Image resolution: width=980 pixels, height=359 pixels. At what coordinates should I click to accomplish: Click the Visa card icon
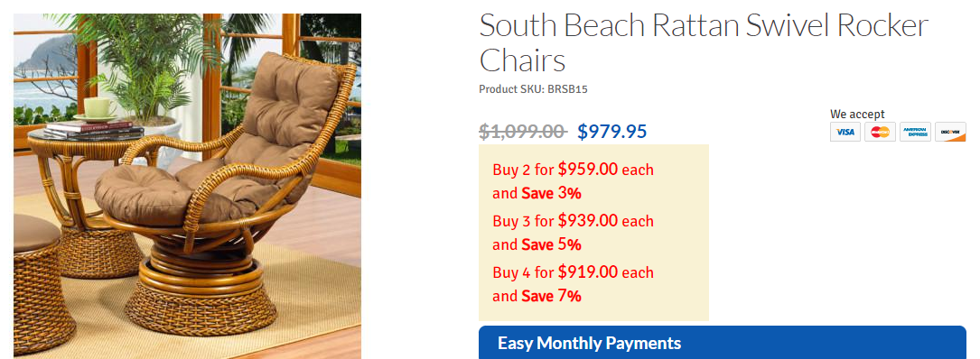(x=845, y=132)
